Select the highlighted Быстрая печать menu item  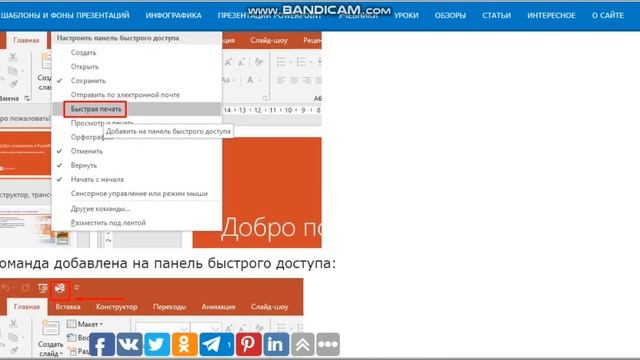point(137,109)
